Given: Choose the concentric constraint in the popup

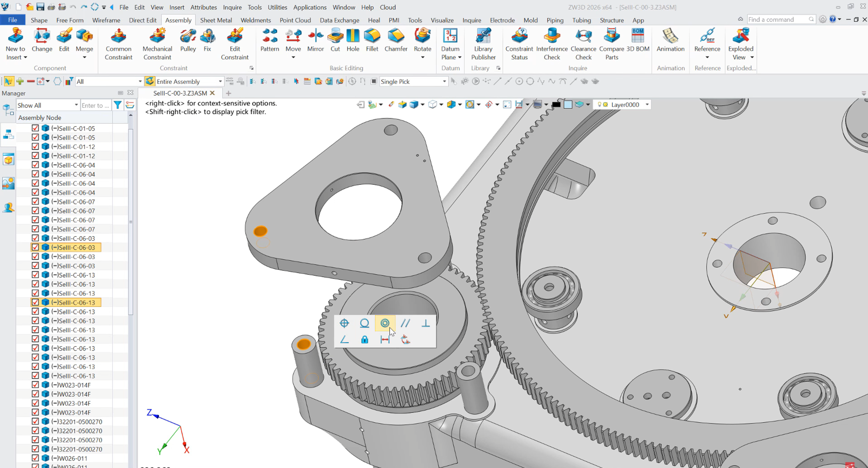Looking at the screenshot, I should click(x=385, y=323).
